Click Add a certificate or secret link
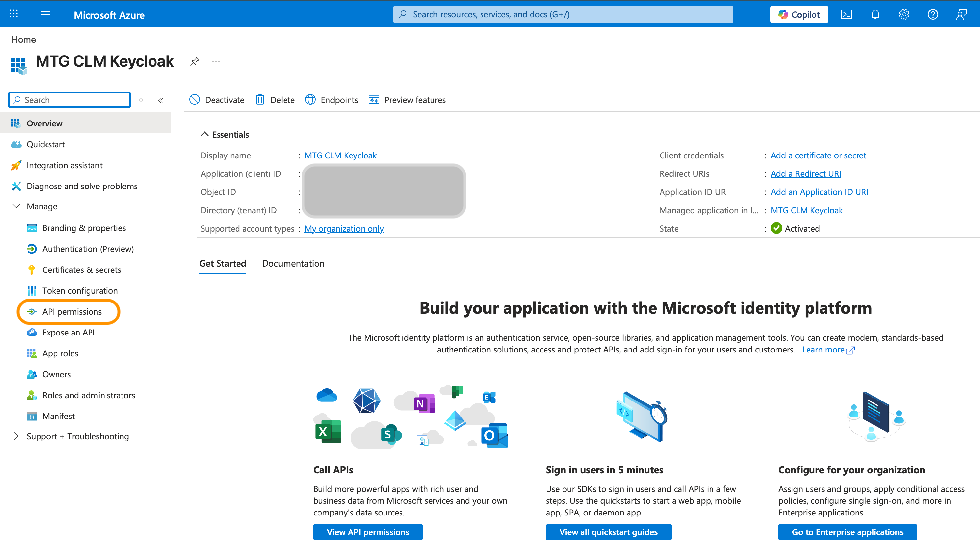This screenshot has width=980, height=556. click(x=818, y=155)
